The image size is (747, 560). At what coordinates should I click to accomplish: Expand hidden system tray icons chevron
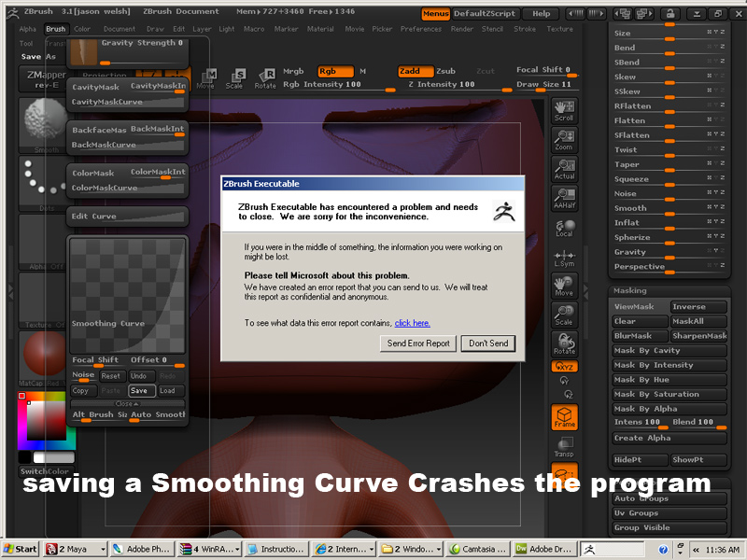tap(696, 550)
